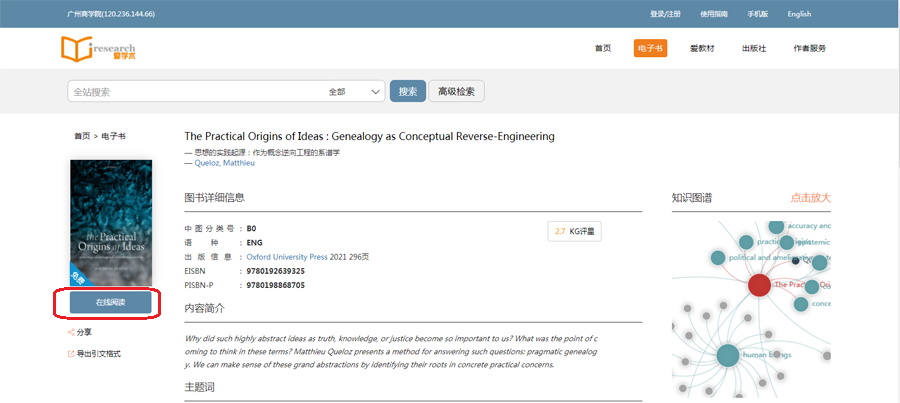The width and height of the screenshot is (900, 403).
Task: Click 首页 in the breadcrumb
Action: pyautogui.click(x=82, y=136)
